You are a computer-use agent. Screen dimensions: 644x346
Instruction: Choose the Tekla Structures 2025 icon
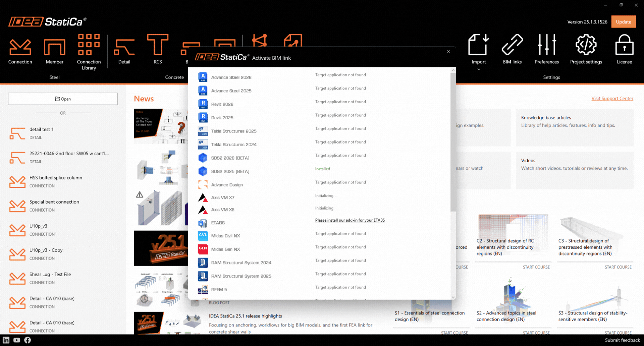pyautogui.click(x=203, y=131)
